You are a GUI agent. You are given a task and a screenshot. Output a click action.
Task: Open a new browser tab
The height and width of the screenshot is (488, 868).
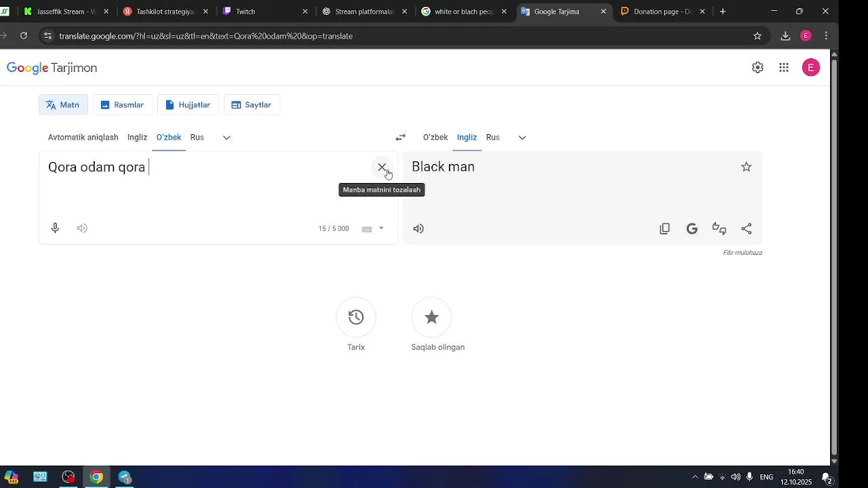coord(723,12)
